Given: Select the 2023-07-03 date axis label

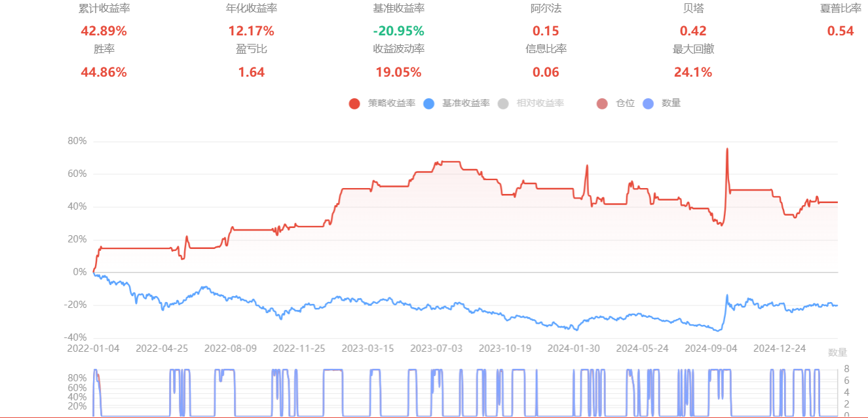Looking at the screenshot, I should click(x=435, y=348).
